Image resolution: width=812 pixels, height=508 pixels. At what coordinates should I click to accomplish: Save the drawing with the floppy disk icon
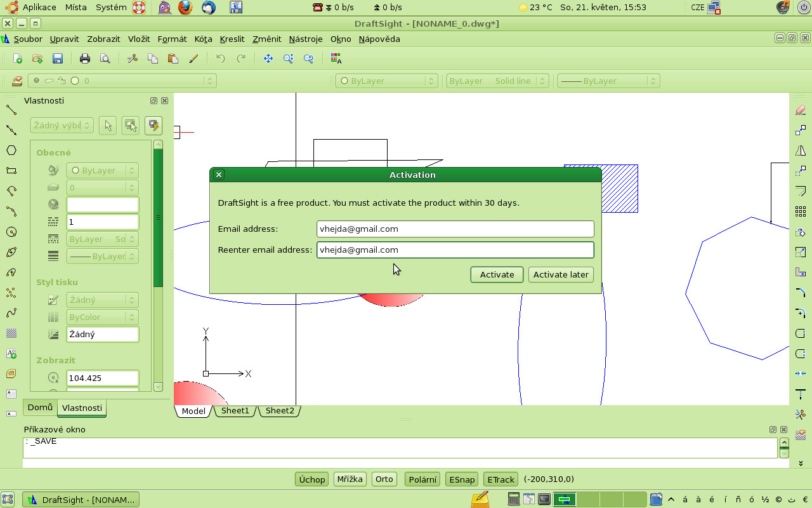tap(57, 58)
